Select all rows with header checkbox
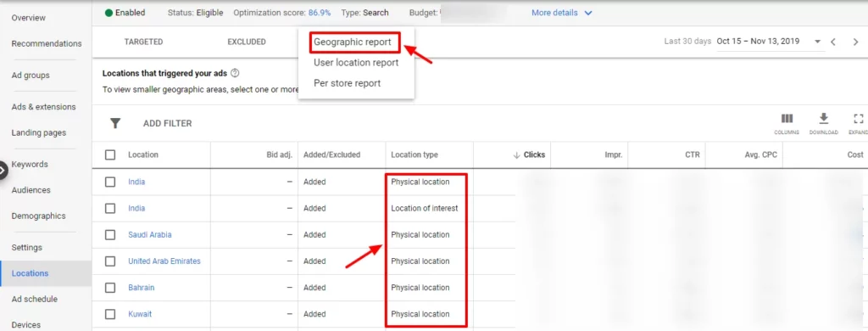868x331 pixels. click(110, 154)
